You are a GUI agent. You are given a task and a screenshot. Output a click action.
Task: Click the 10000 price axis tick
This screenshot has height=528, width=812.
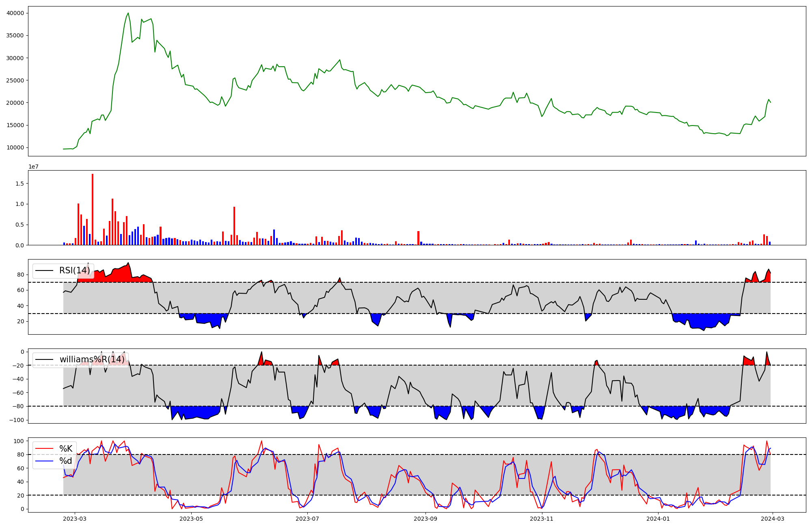click(x=15, y=147)
